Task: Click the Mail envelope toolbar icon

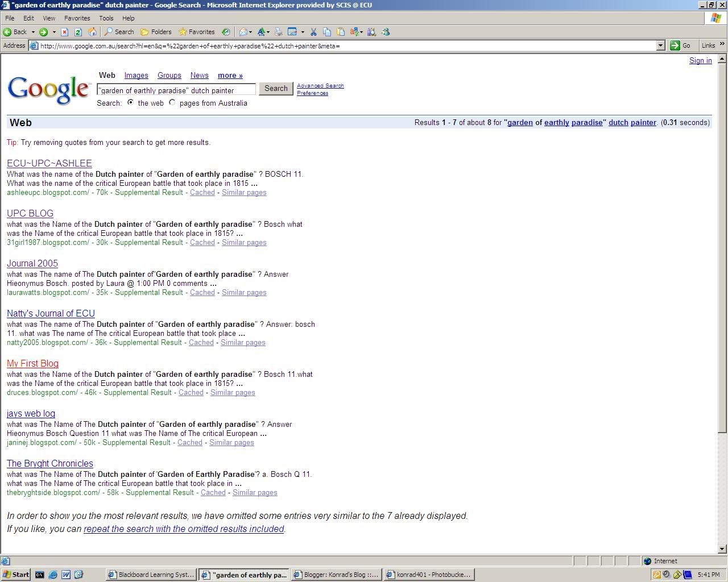Action: pos(243,32)
